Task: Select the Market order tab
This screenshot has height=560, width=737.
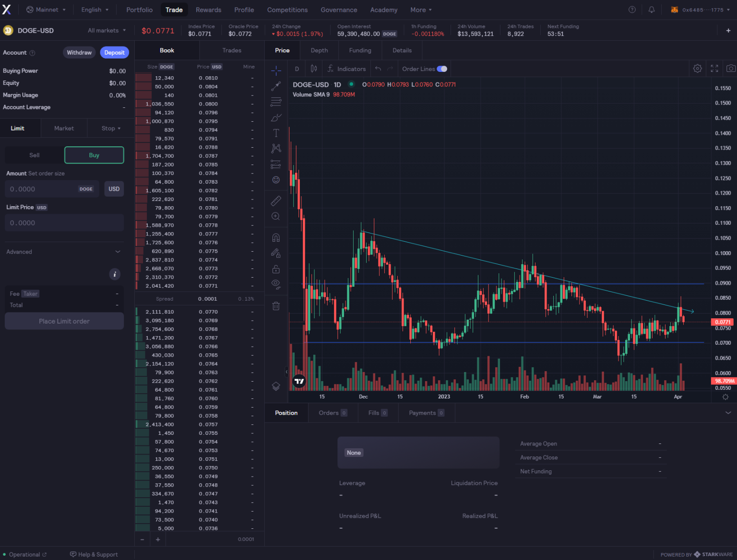Action: pos(64,128)
